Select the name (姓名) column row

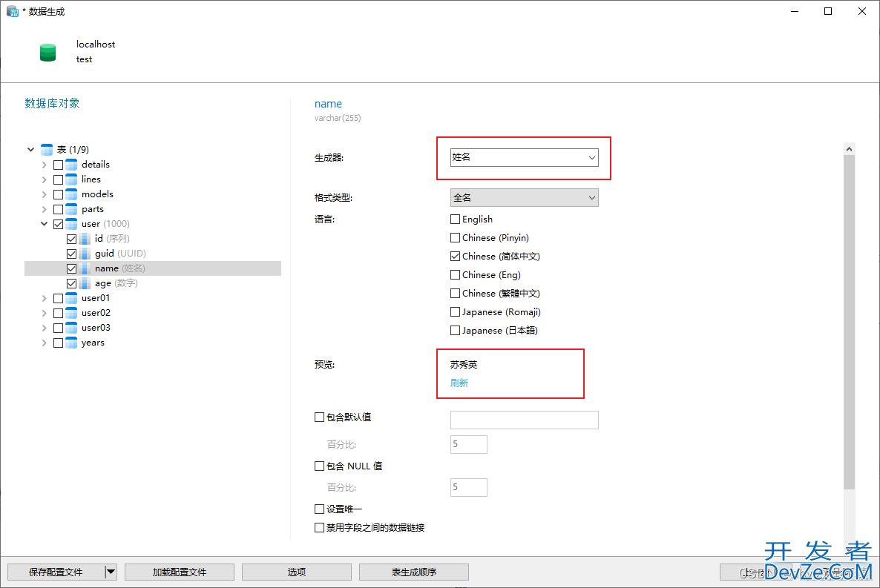pyautogui.click(x=153, y=268)
